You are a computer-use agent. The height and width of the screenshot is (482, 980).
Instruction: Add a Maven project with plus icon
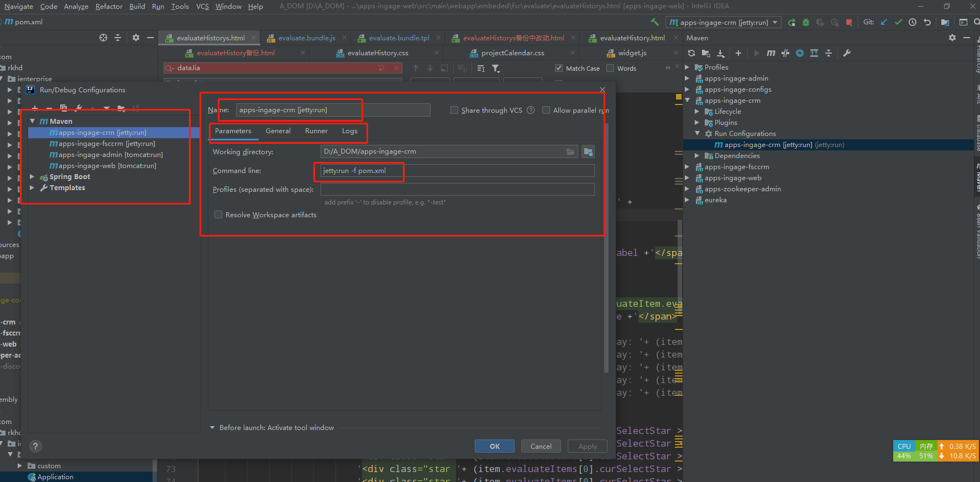[x=738, y=53]
